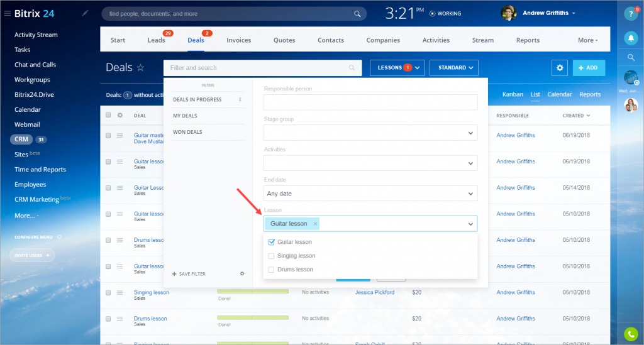Open the Deals settings gear button
The height and width of the screenshot is (345, 644).
pos(560,68)
